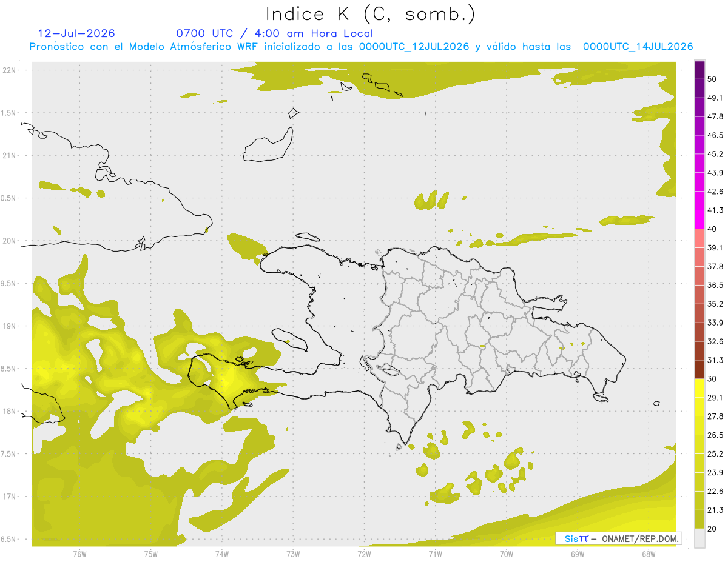Click the olive swatch between 20 and 21.3

click(x=699, y=520)
